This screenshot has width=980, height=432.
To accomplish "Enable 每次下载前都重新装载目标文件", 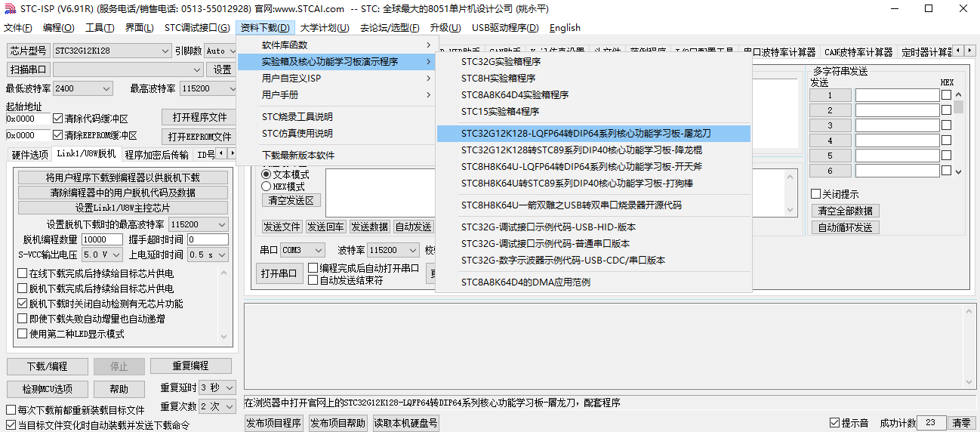I will 75,410.
